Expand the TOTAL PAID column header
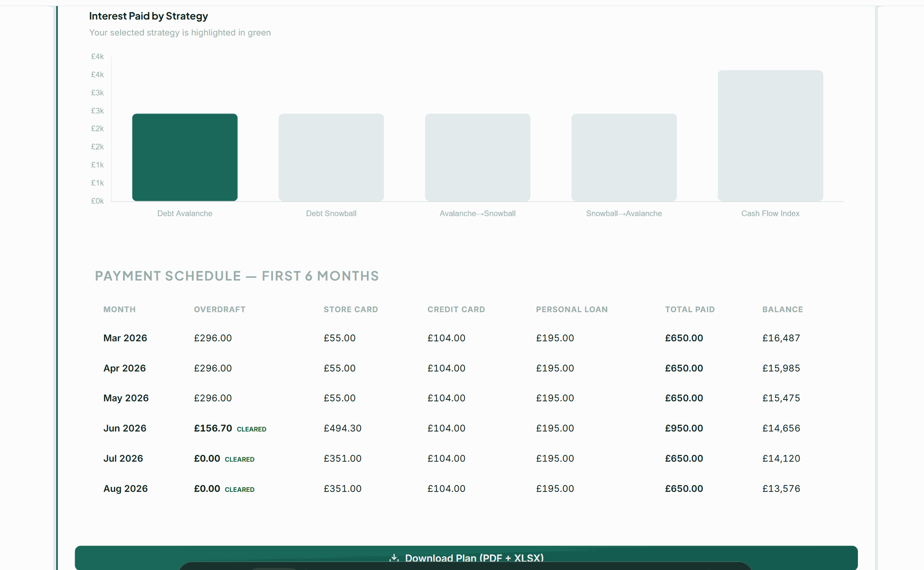924x570 pixels. (690, 309)
